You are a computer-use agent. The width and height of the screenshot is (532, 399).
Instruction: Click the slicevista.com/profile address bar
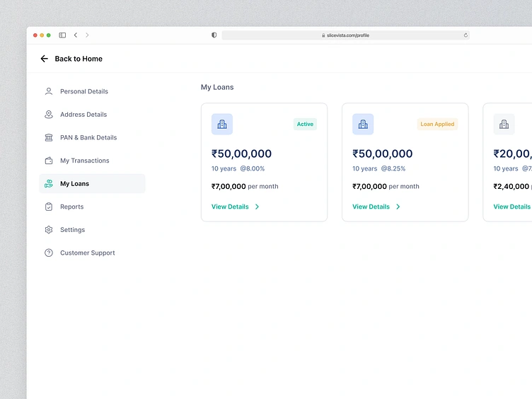346,35
